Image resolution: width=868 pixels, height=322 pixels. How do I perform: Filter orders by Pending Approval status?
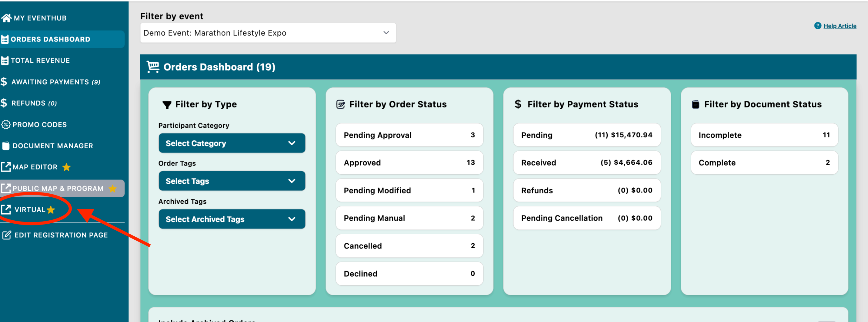point(409,135)
